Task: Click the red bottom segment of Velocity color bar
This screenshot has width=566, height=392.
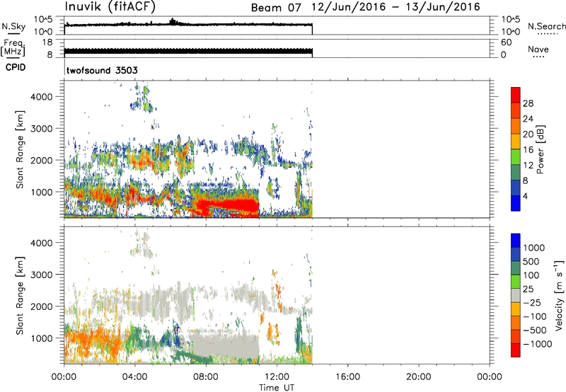Action: click(516, 350)
